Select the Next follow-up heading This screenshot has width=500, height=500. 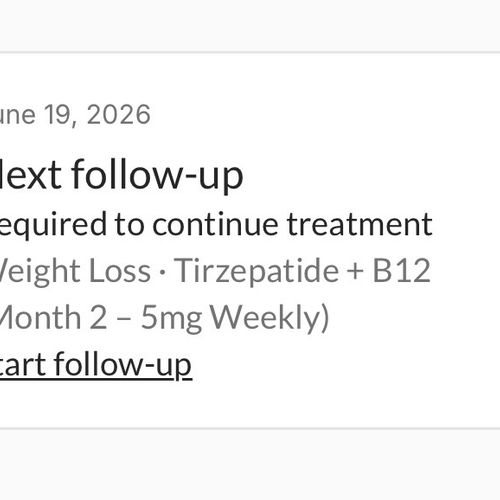pos(121,175)
